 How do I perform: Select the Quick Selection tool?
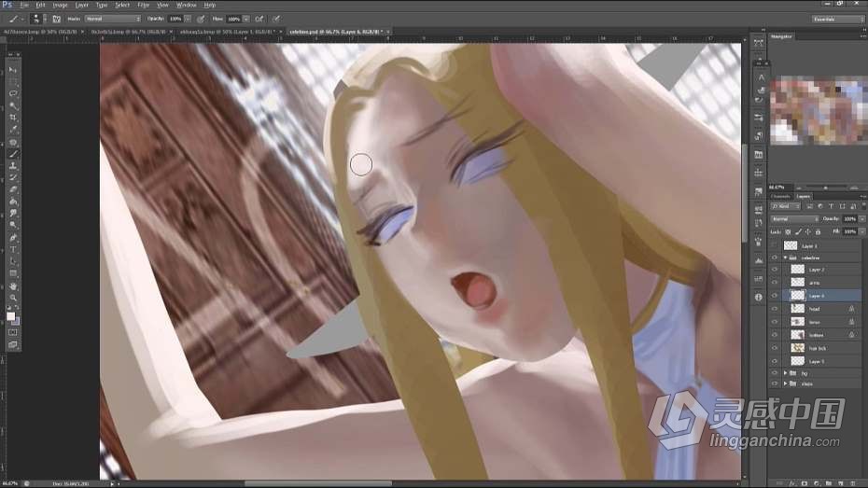[13, 105]
